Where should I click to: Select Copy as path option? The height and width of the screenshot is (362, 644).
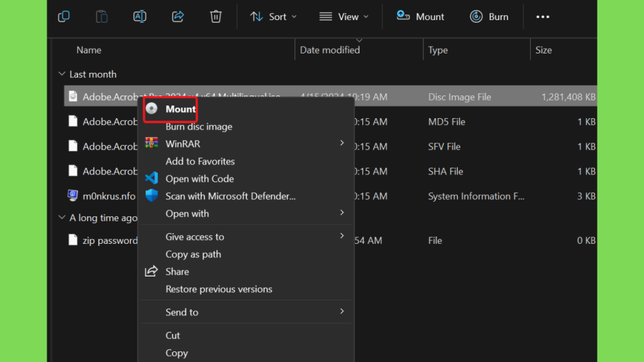tap(193, 255)
